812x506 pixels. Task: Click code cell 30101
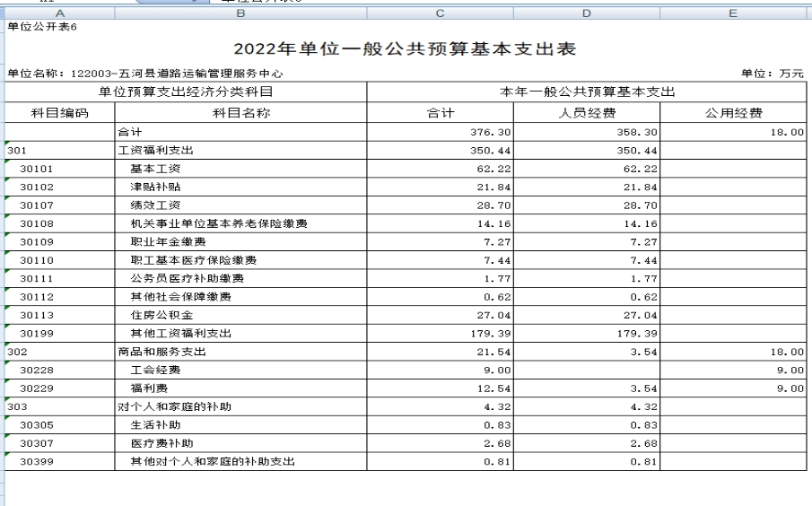point(59,169)
